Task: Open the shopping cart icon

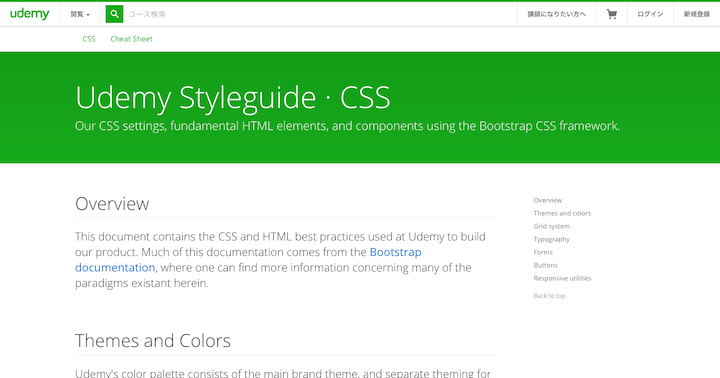Action: coord(612,14)
